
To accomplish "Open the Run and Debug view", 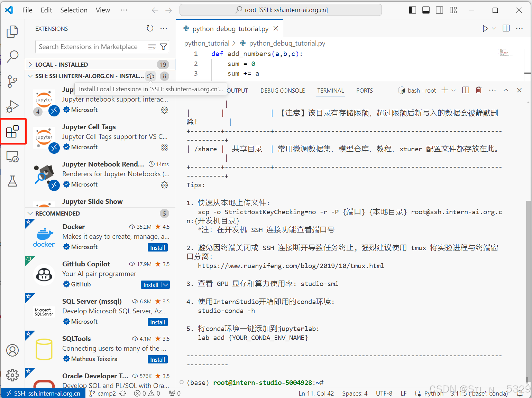I will (12, 106).
